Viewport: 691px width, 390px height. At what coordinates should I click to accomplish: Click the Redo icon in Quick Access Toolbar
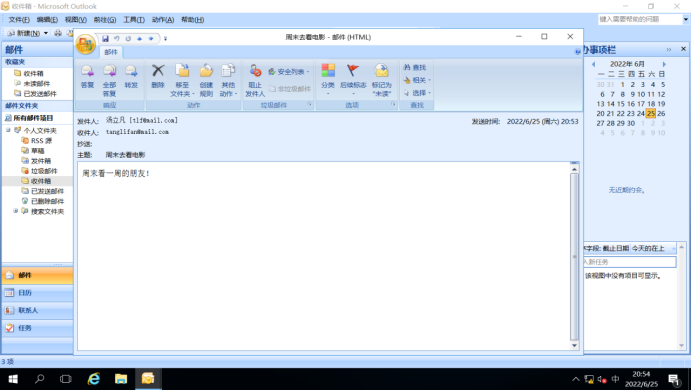(128, 38)
